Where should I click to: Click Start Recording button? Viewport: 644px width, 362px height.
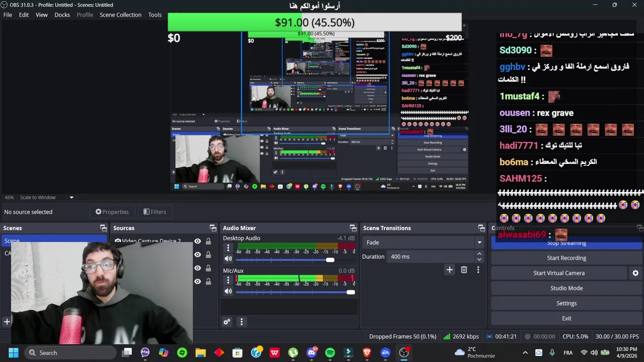pos(567,258)
